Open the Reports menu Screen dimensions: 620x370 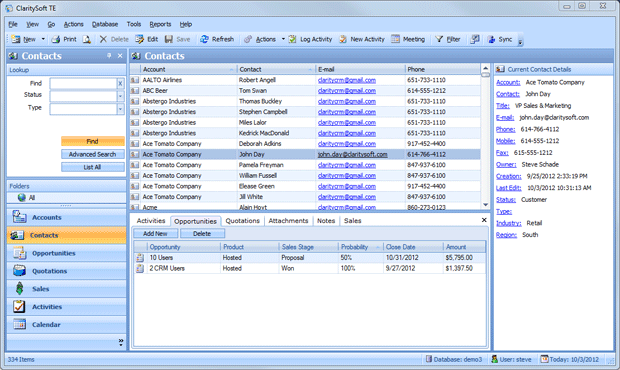click(160, 24)
